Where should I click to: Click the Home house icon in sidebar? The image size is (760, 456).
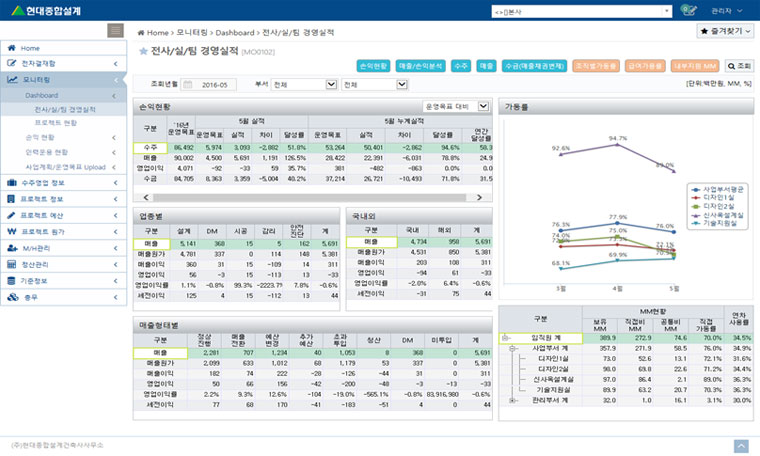[11, 48]
